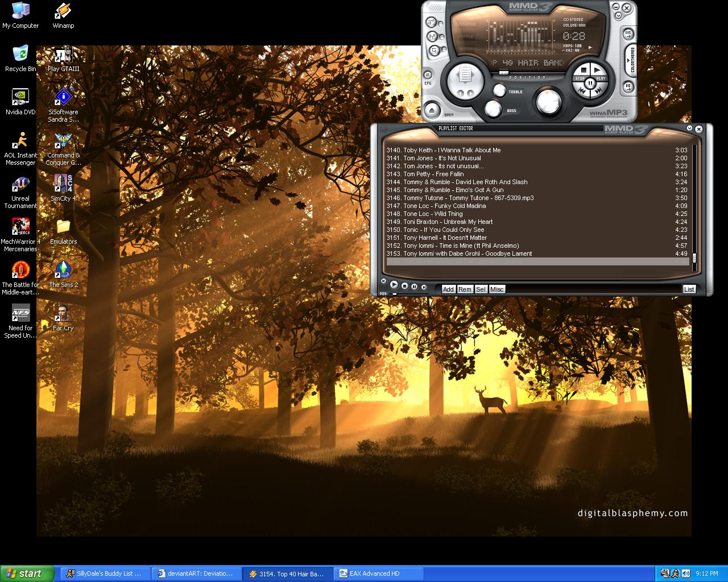728x582 pixels.
Task: Select track 3149 Toni Braxton - Unbreak My Heart
Action: (537, 222)
